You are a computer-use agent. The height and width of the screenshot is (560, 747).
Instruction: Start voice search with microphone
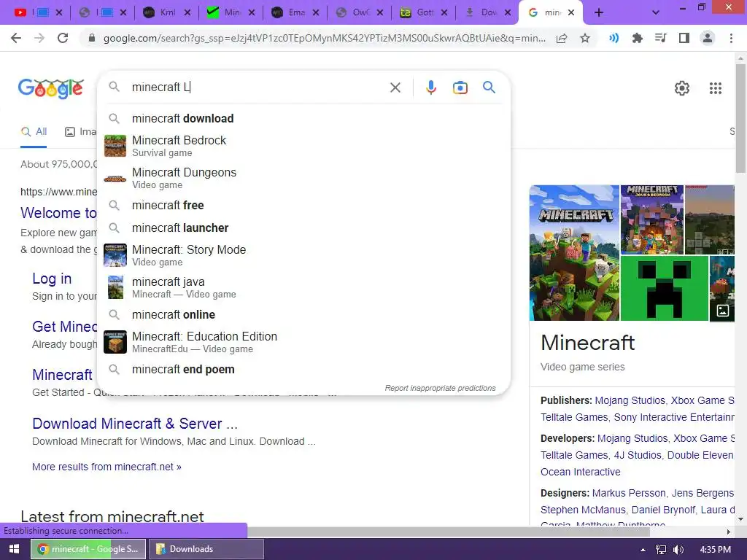tap(430, 87)
